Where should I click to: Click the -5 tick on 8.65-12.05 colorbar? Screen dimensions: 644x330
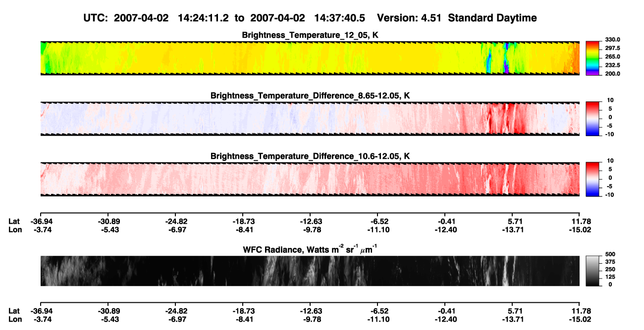coord(609,126)
